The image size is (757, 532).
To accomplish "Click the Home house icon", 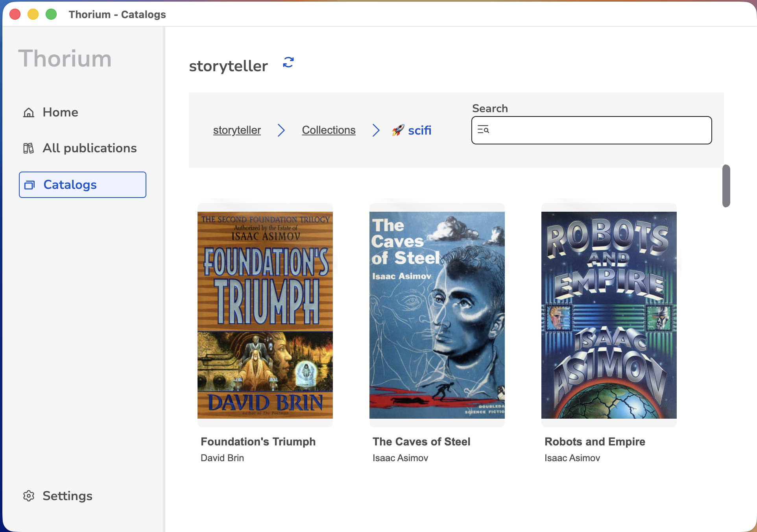I will pos(29,113).
